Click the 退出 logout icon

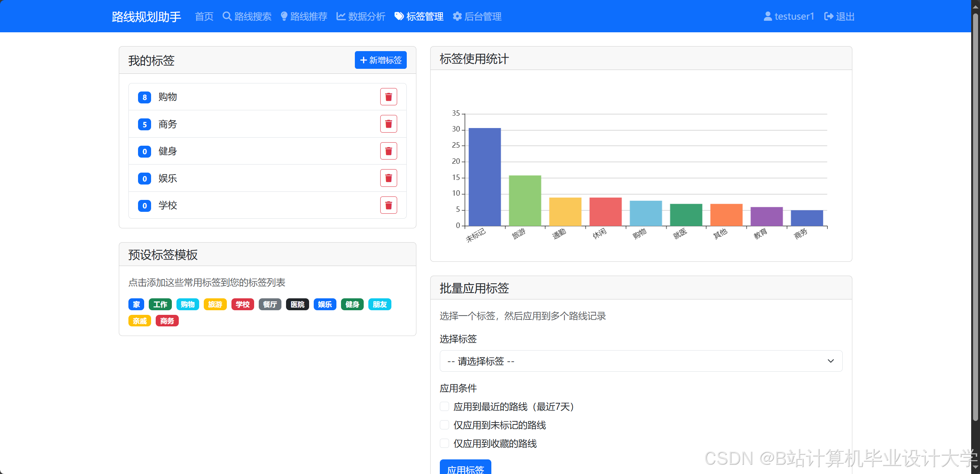click(829, 16)
